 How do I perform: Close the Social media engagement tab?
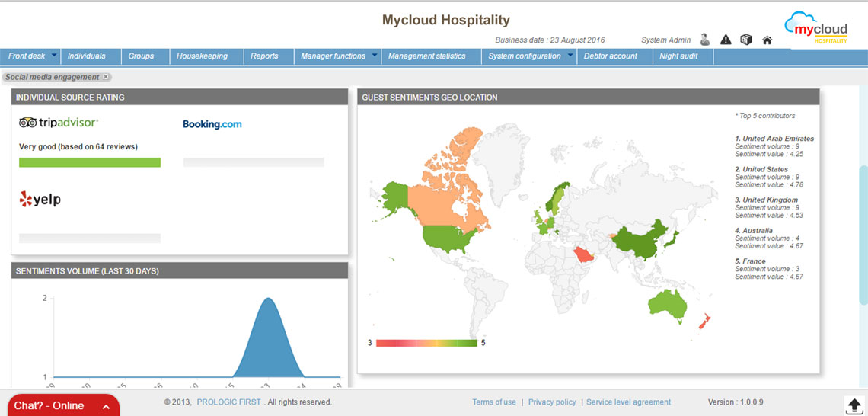pyautogui.click(x=107, y=77)
